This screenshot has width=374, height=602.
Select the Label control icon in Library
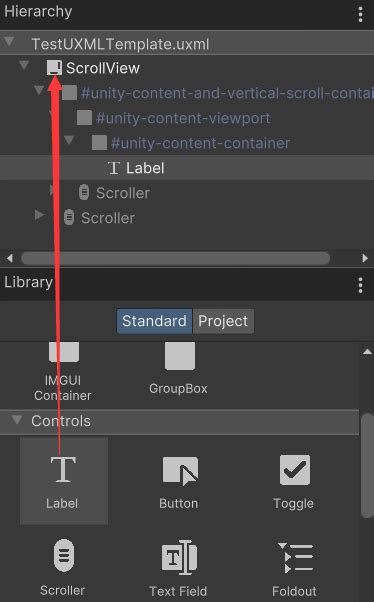63,469
